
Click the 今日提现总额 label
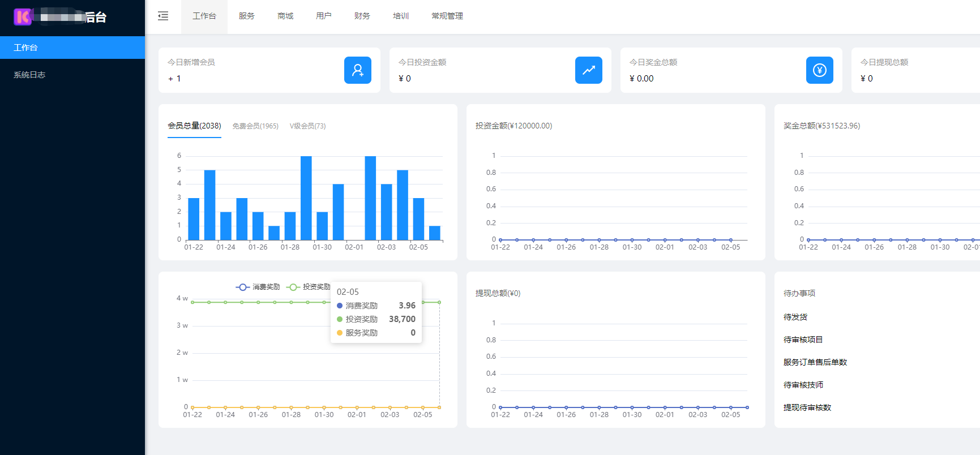pyautogui.click(x=884, y=62)
